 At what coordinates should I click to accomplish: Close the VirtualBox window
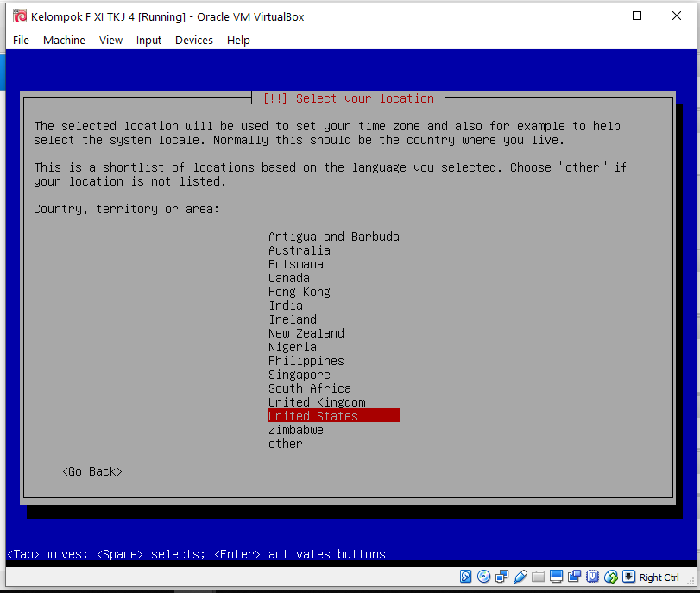coord(677,16)
